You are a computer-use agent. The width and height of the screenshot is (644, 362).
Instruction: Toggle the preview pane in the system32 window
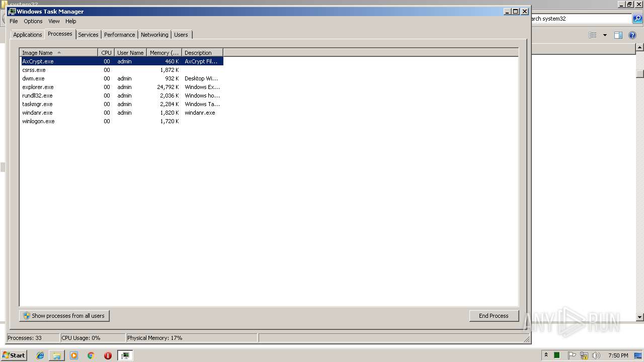[618, 35]
